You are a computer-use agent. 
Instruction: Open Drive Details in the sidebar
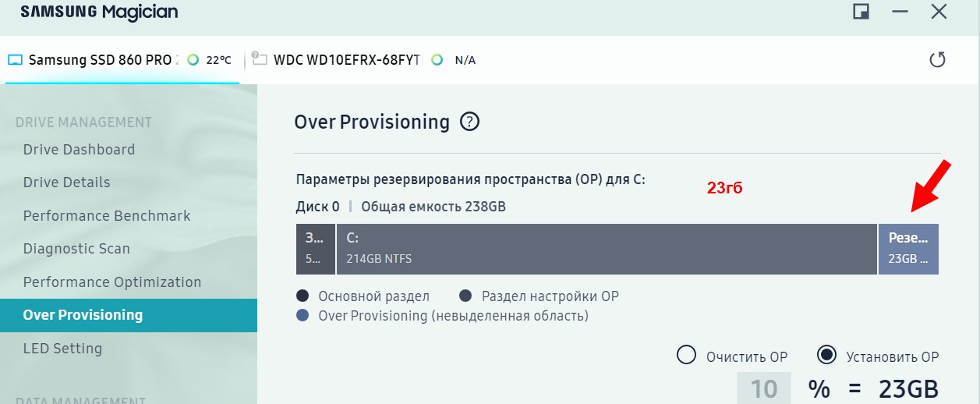pyautogui.click(x=66, y=183)
